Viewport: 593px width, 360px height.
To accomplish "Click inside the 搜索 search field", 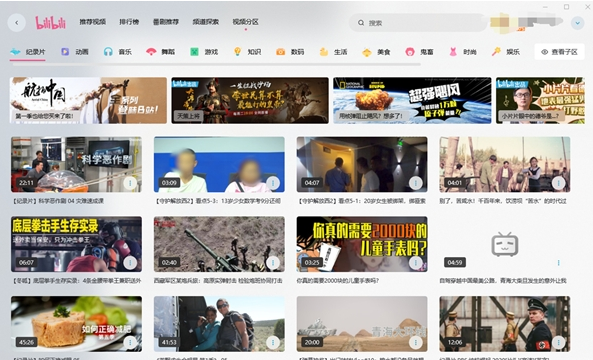I will [418, 23].
